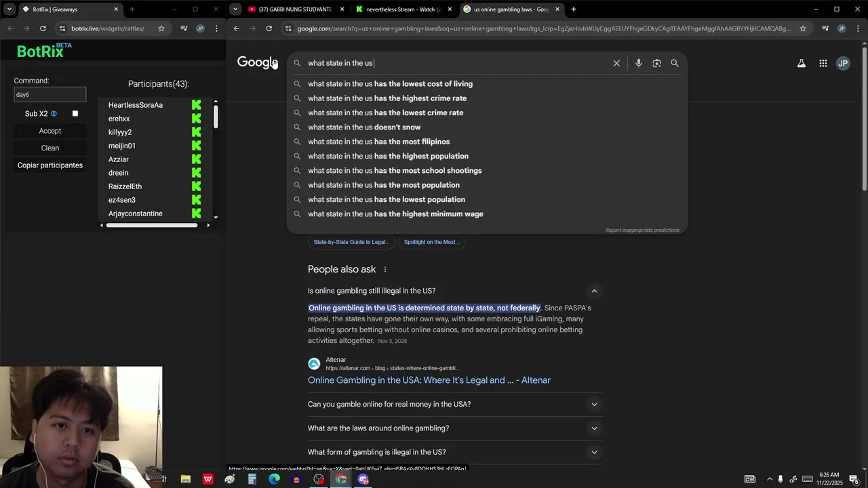Submit search with magnifier icon at right of box
The width and height of the screenshot is (868, 488).
(675, 63)
